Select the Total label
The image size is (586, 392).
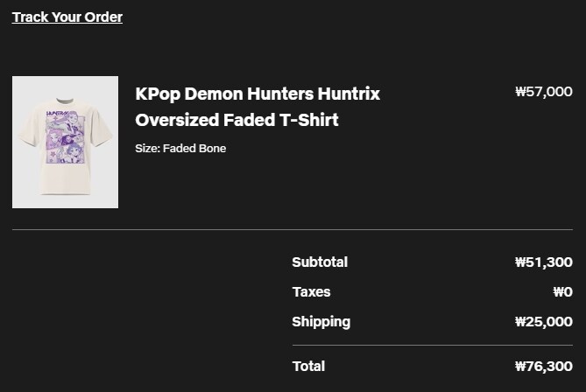pyautogui.click(x=308, y=367)
